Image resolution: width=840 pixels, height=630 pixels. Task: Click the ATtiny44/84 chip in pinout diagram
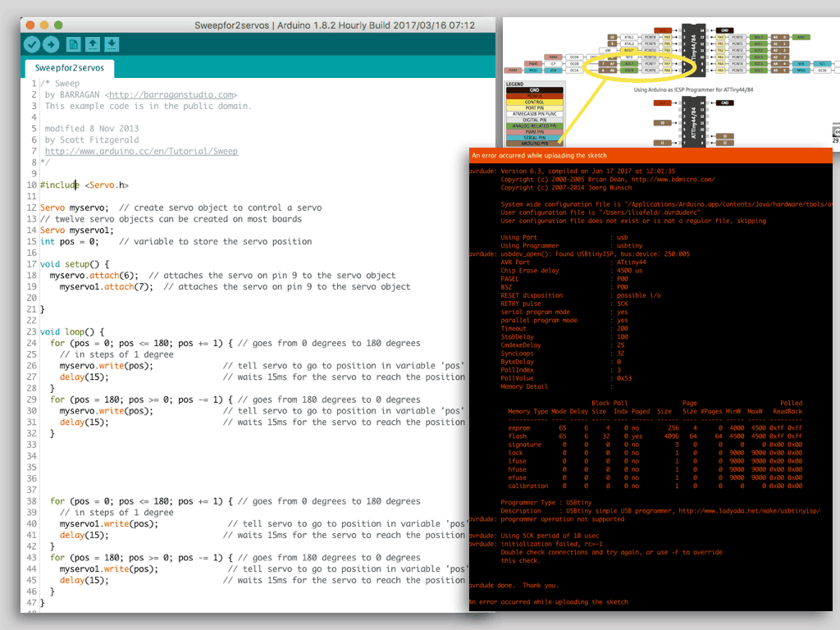pyautogui.click(x=693, y=49)
